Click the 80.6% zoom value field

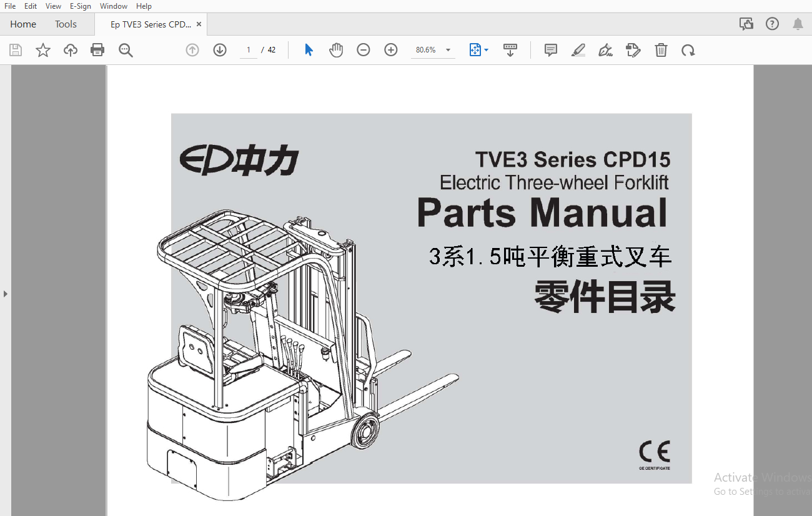tap(426, 50)
